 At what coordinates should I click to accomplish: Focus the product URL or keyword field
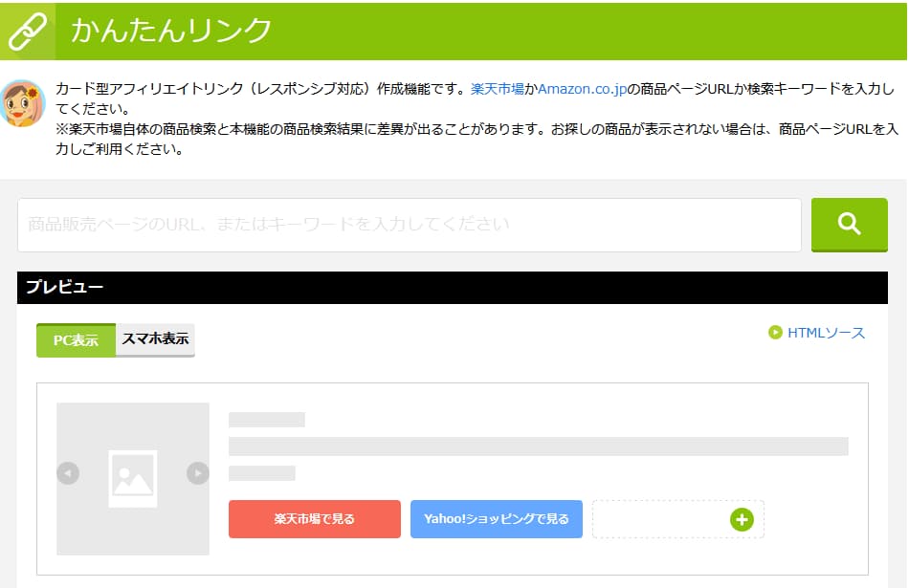click(409, 225)
